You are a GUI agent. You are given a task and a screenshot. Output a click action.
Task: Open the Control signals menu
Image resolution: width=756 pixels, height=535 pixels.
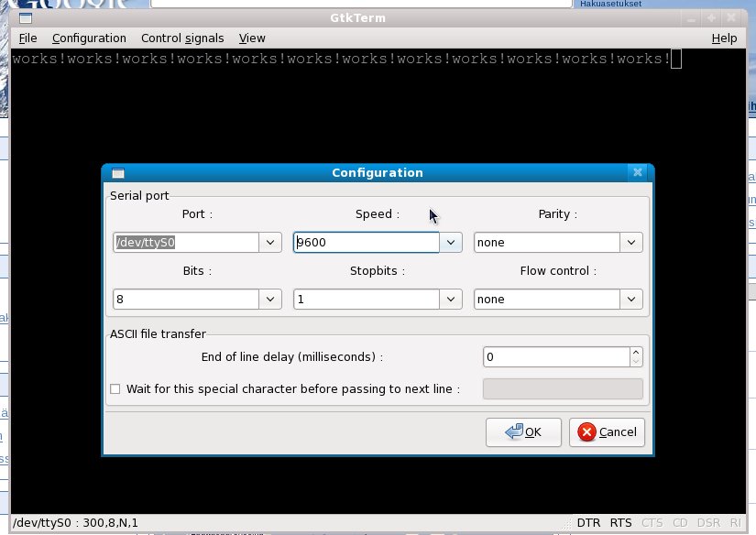(x=182, y=38)
